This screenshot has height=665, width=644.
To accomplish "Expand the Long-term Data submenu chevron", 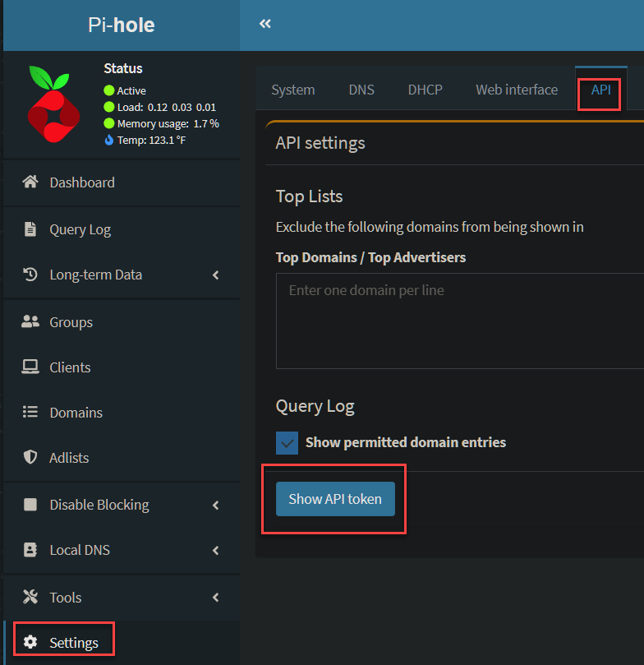I will click(x=216, y=275).
